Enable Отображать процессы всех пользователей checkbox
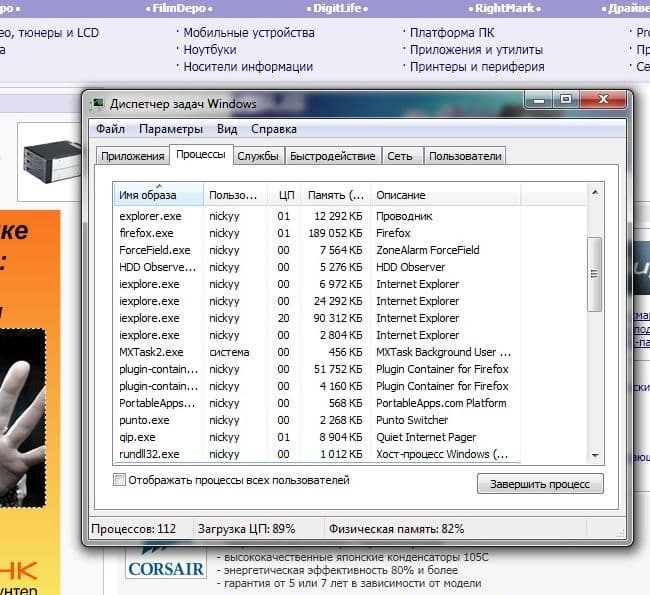Viewport: 650px width, 595px height. 119,480
